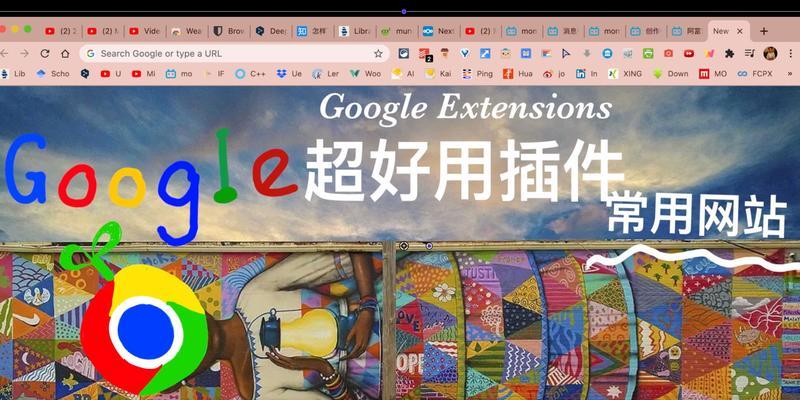Click the red extension icon with badge 2

424,54
